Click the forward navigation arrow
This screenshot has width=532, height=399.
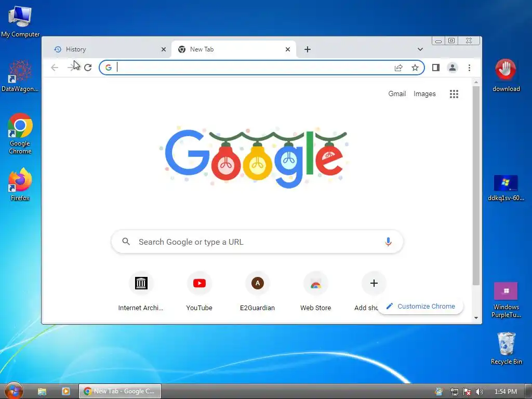[71, 68]
